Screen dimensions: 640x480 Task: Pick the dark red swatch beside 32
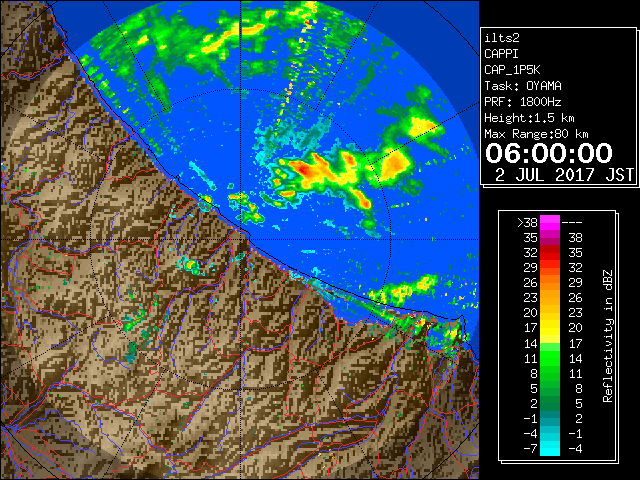tap(550, 251)
